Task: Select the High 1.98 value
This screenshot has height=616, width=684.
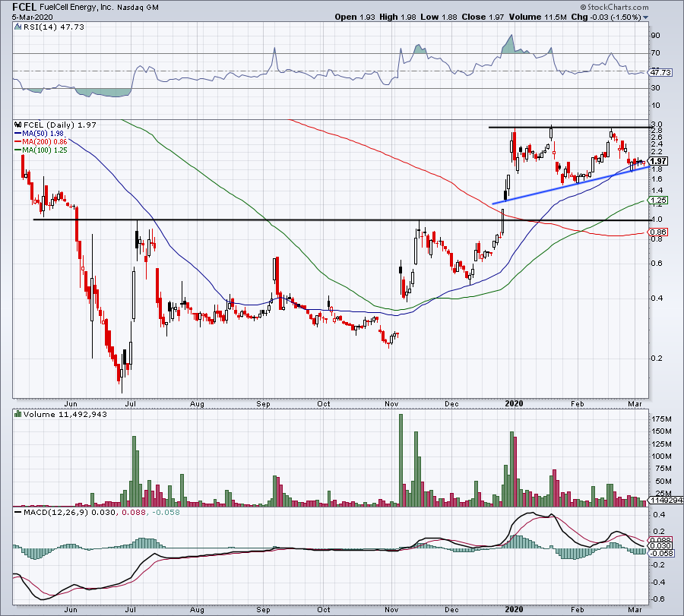Action: (397, 17)
